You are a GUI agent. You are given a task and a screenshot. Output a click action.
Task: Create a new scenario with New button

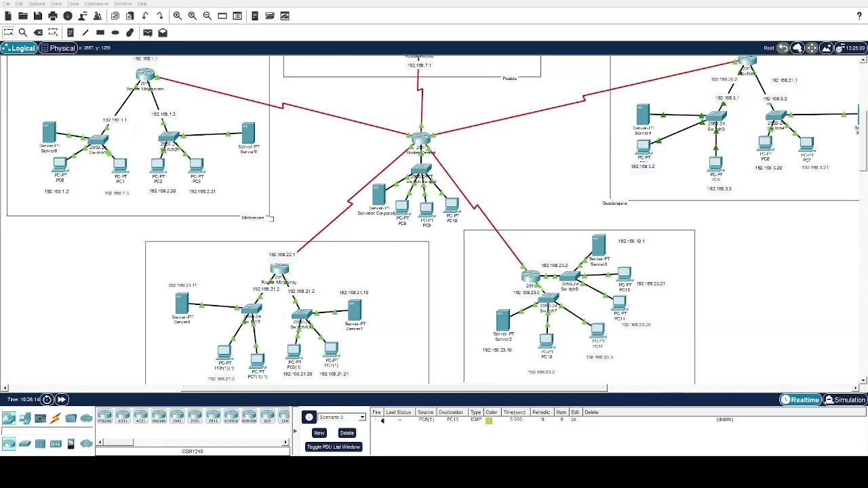(319, 433)
